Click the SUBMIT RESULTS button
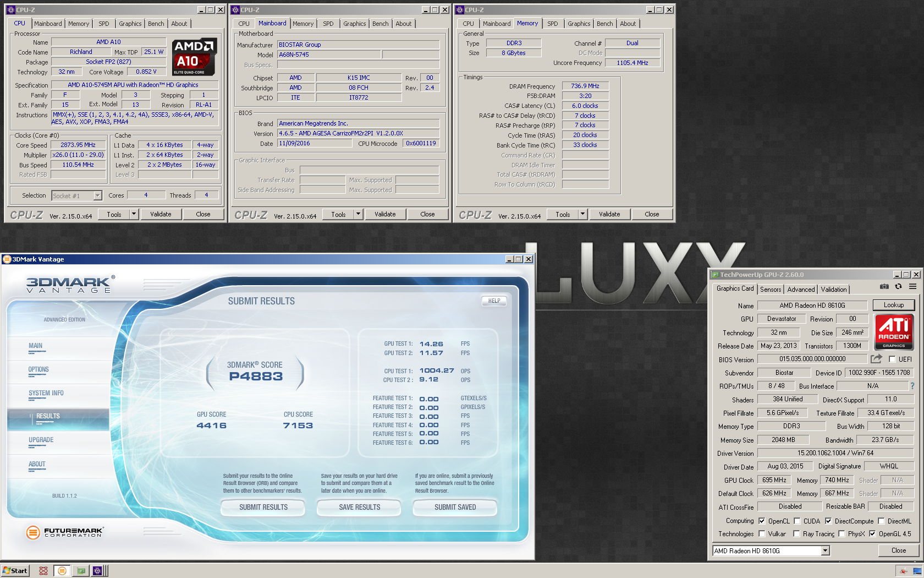924x578 pixels. point(263,507)
